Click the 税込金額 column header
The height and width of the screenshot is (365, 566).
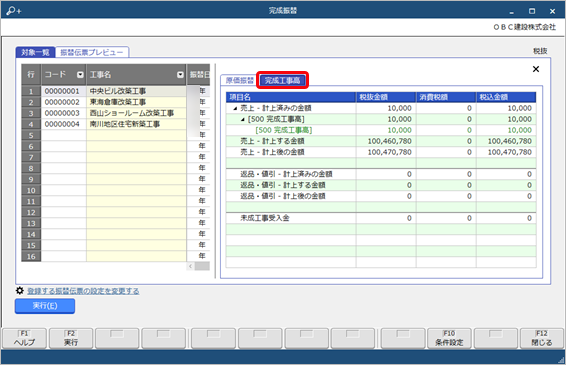(506, 97)
